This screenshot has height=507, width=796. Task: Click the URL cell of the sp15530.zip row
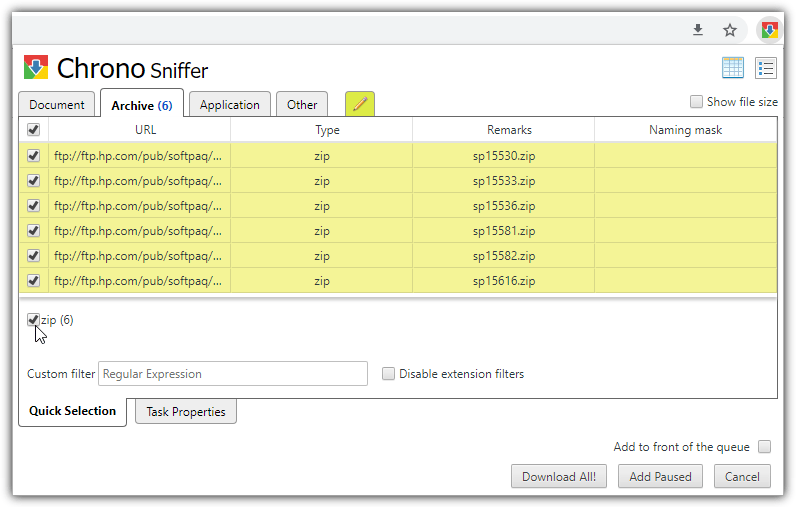click(140, 155)
